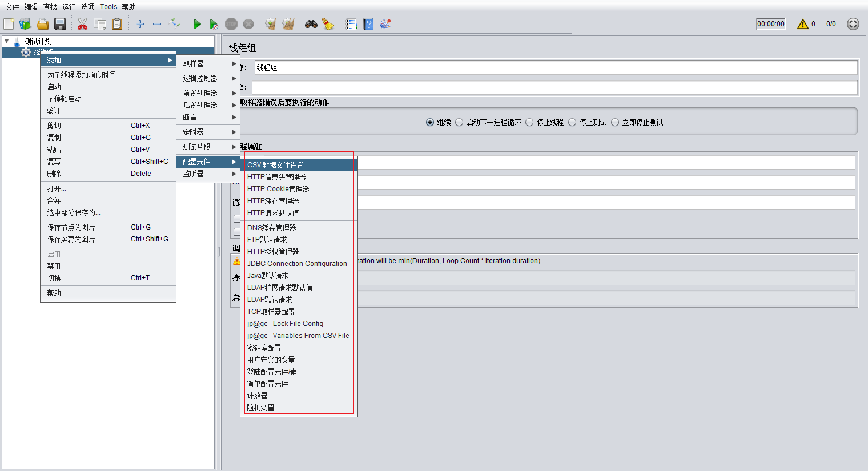This screenshot has width=868, height=471.
Task: Select 计数器 menu entry
Action: pos(299,396)
